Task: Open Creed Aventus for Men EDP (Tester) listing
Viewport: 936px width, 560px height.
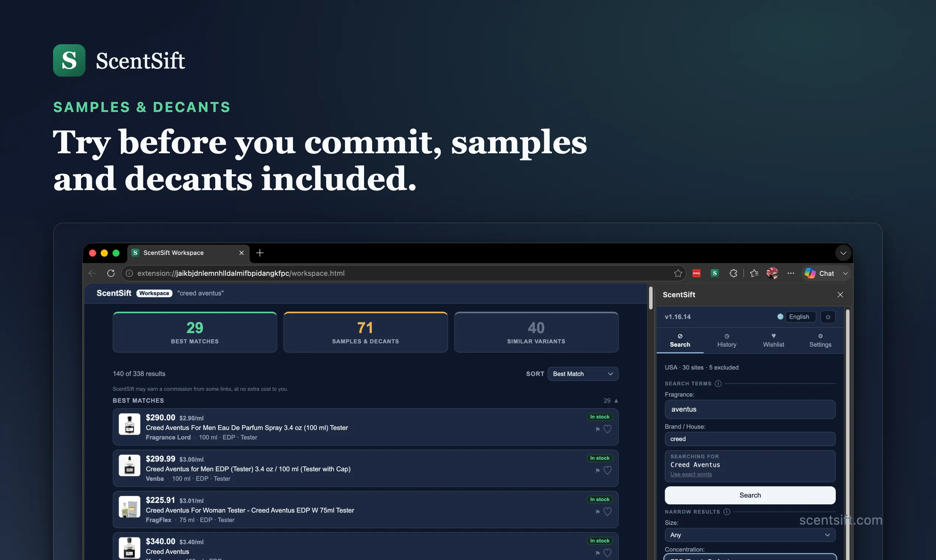Action: pos(248,469)
